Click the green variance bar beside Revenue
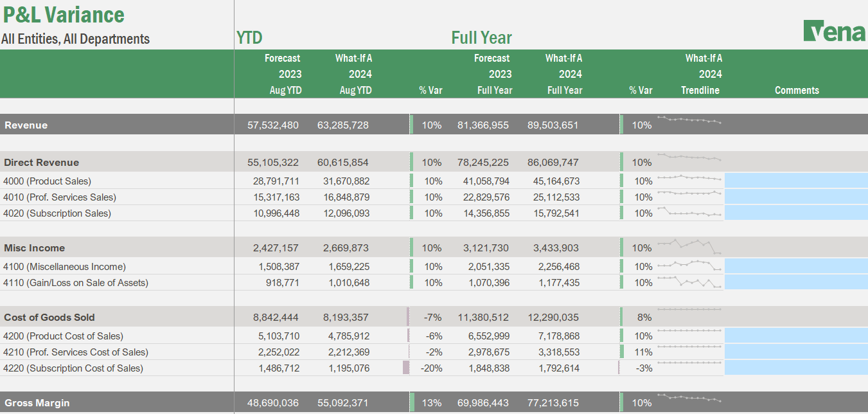The image size is (868, 414). pyautogui.click(x=411, y=124)
